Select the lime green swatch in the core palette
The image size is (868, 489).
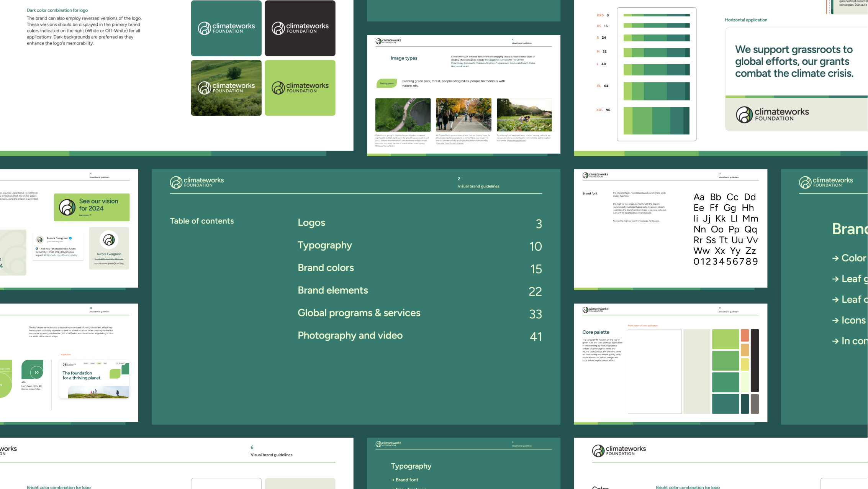coord(725,339)
